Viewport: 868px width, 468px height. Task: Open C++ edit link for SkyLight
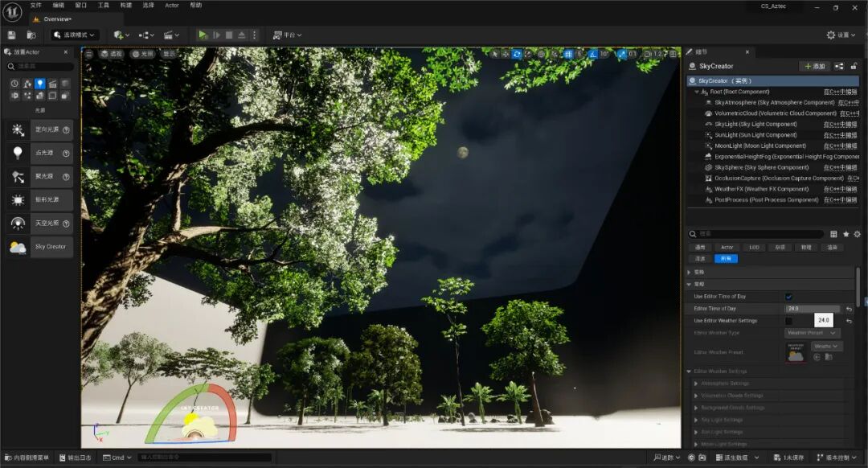pyautogui.click(x=841, y=124)
